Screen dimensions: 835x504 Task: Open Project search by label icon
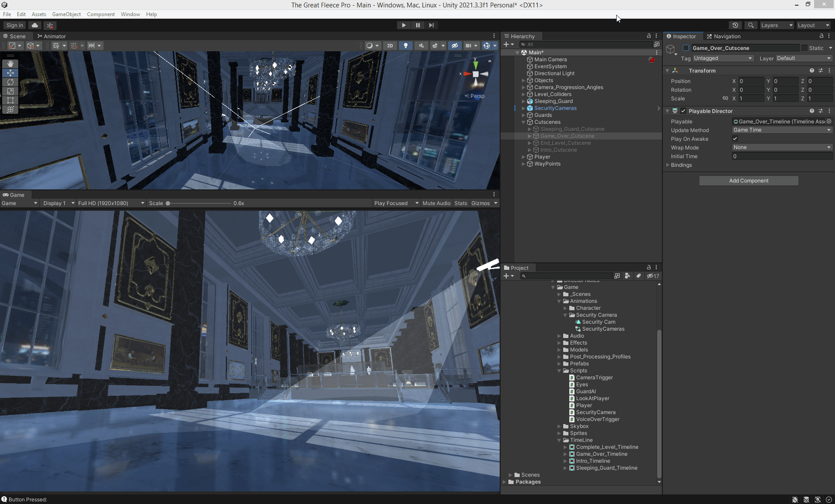pyautogui.click(x=638, y=276)
